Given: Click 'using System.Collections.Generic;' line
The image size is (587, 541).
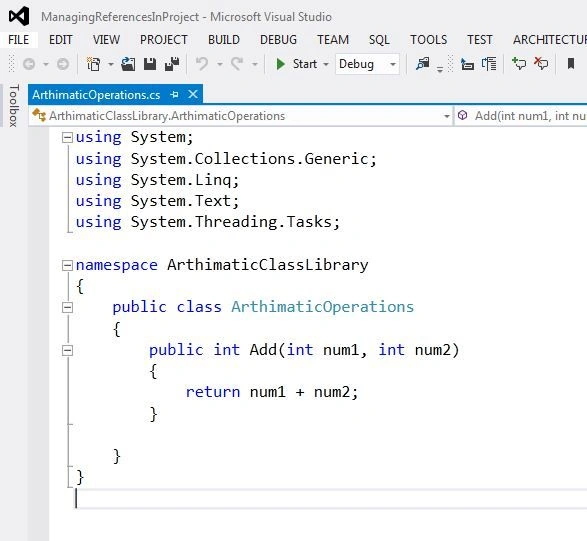Looking at the screenshot, I should coord(226,159).
